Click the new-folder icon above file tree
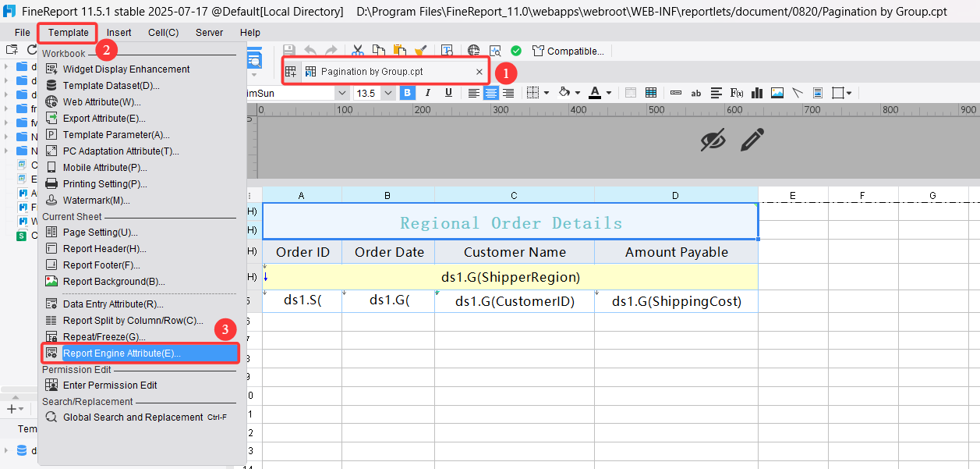This screenshot has width=980, height=469. (x=12, y=49)
